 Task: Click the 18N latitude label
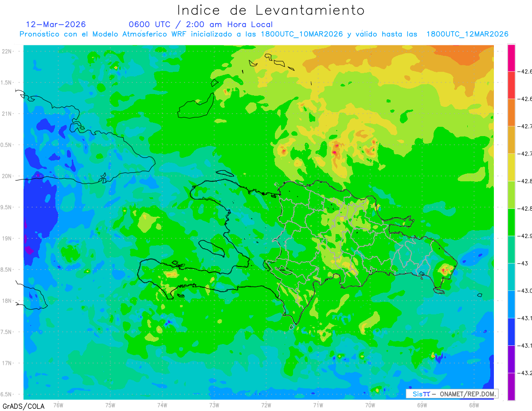6,301
